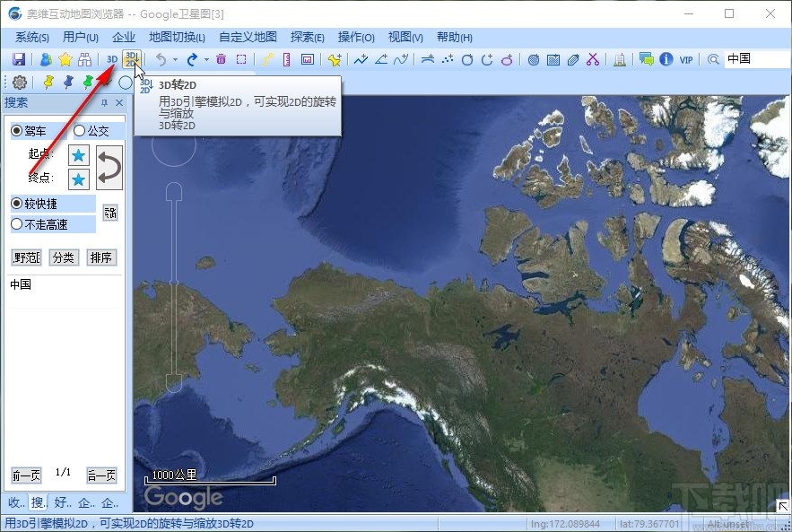Select the blue pushpin icon
The height and width of the screenshot is (532, 792).
[68, 82]
